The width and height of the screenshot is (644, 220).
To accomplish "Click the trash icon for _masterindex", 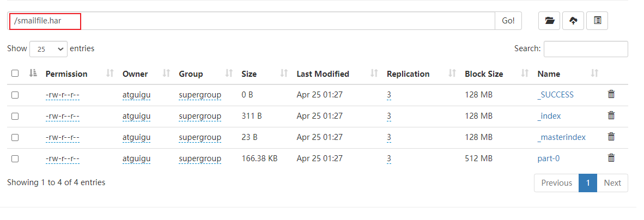I will pyautogui.click(x=611, y=137).
